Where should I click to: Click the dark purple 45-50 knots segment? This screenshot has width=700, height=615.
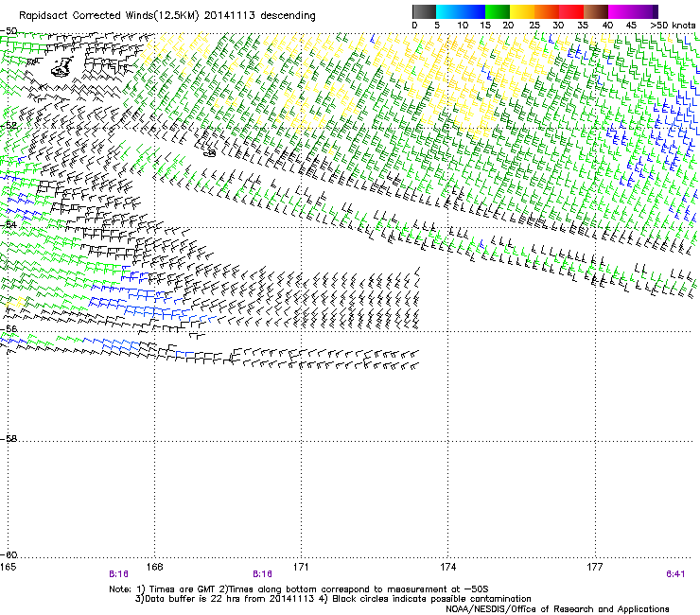click(x=645, y=11)
